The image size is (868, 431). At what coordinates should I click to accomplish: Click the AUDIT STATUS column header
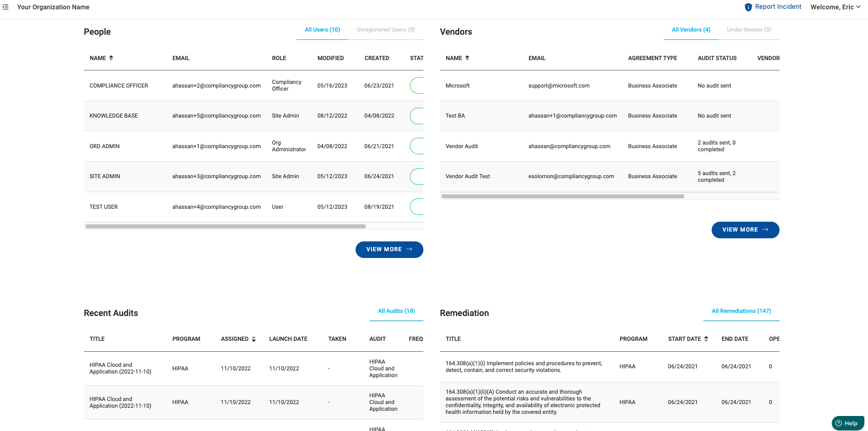[717, 58]
